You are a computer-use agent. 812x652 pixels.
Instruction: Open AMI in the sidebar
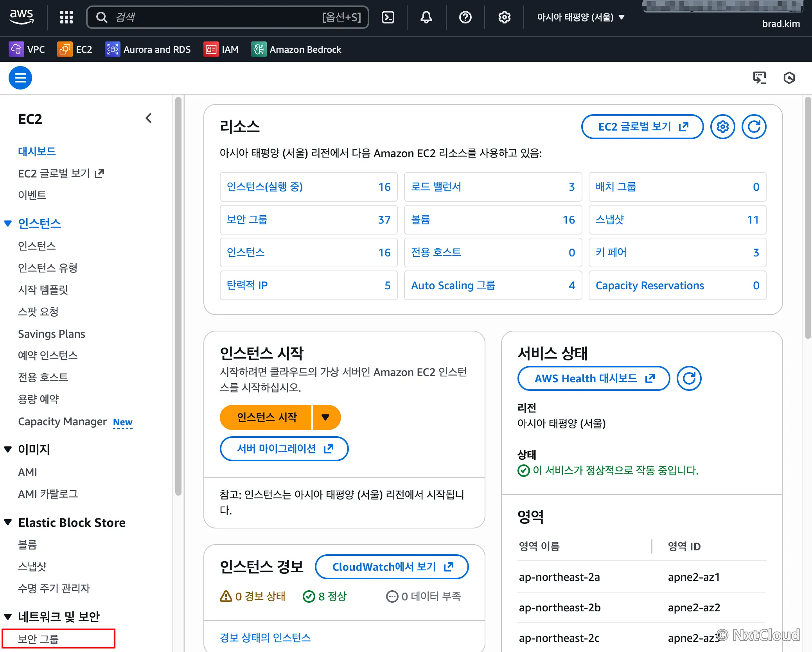point(27,472)
